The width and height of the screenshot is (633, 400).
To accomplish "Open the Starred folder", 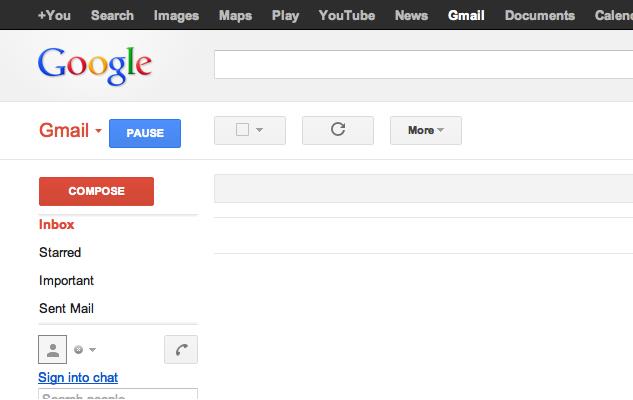I will tap(60, 252).
